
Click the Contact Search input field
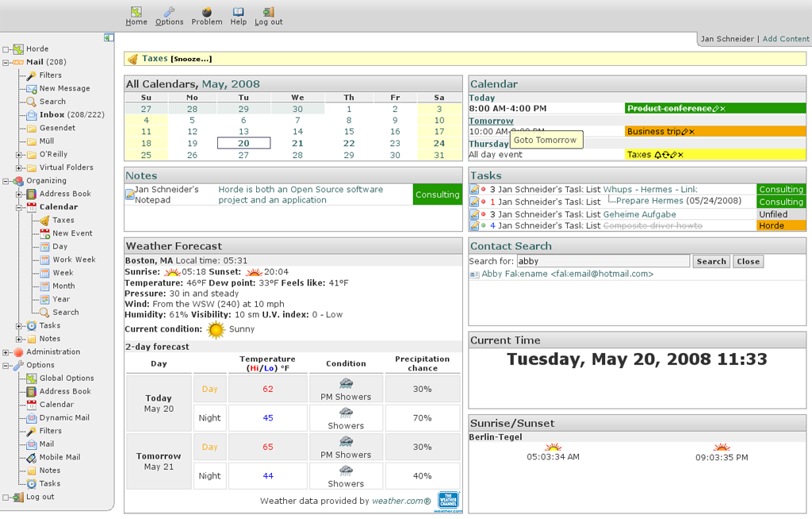(x=603, y=261)
